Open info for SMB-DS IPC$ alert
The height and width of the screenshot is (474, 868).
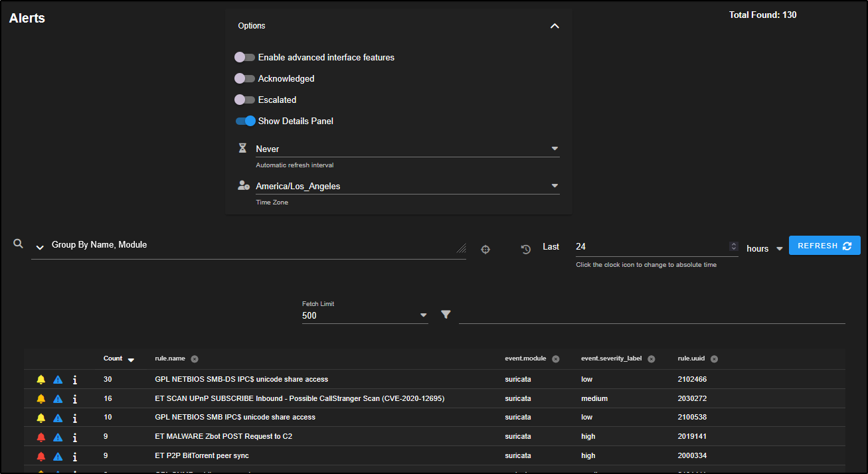[x=75, y=380]
